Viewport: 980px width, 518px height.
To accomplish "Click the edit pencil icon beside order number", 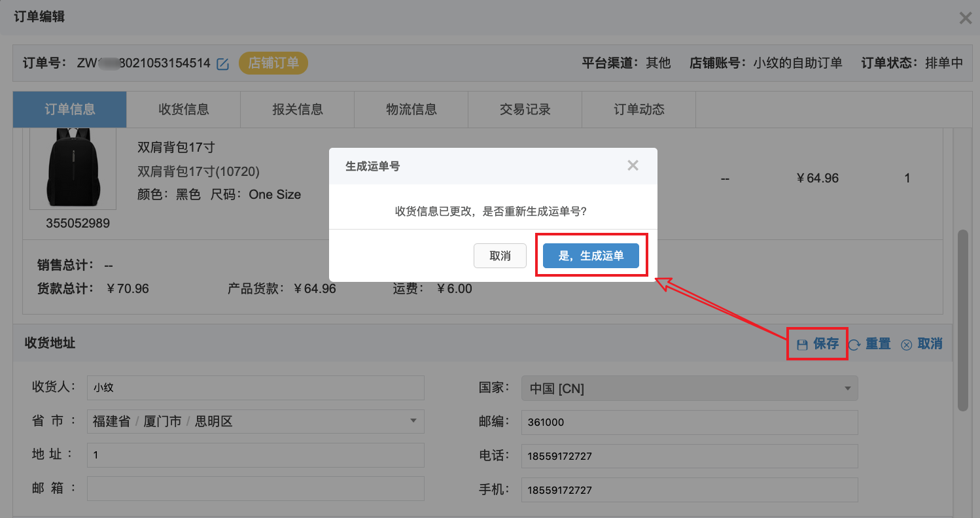I will pos(222,63).
